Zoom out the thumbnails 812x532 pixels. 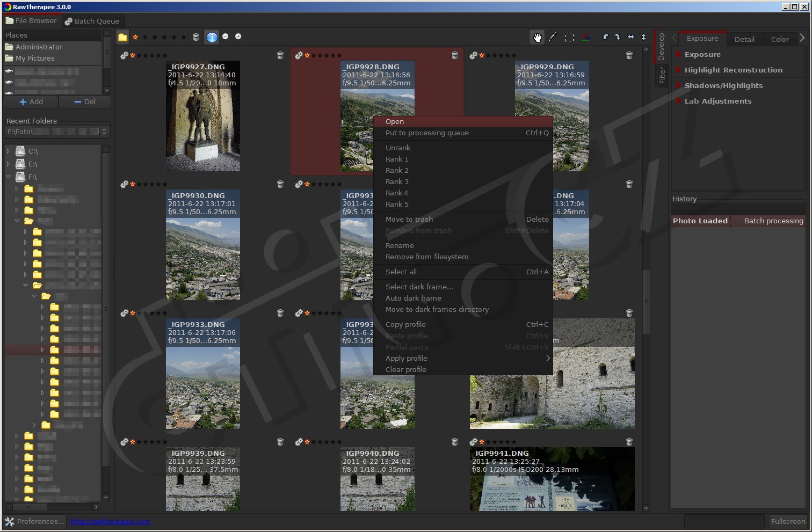[226, 37]
